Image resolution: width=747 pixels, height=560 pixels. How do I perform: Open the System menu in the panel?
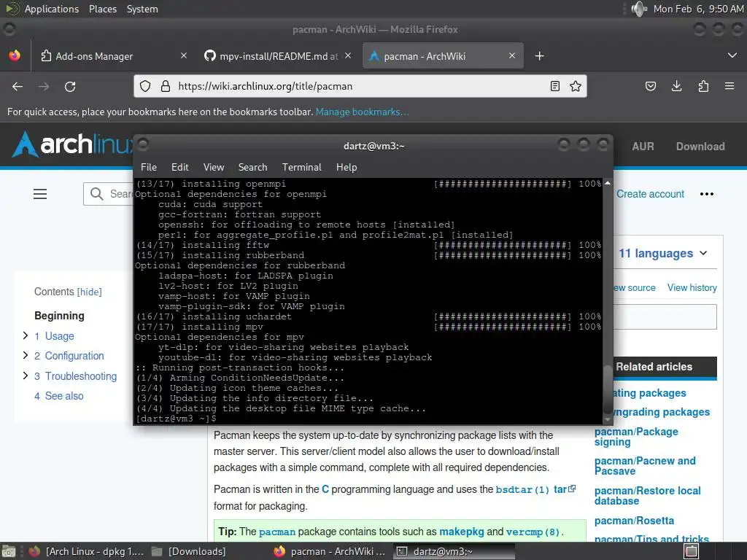(142, 9)
